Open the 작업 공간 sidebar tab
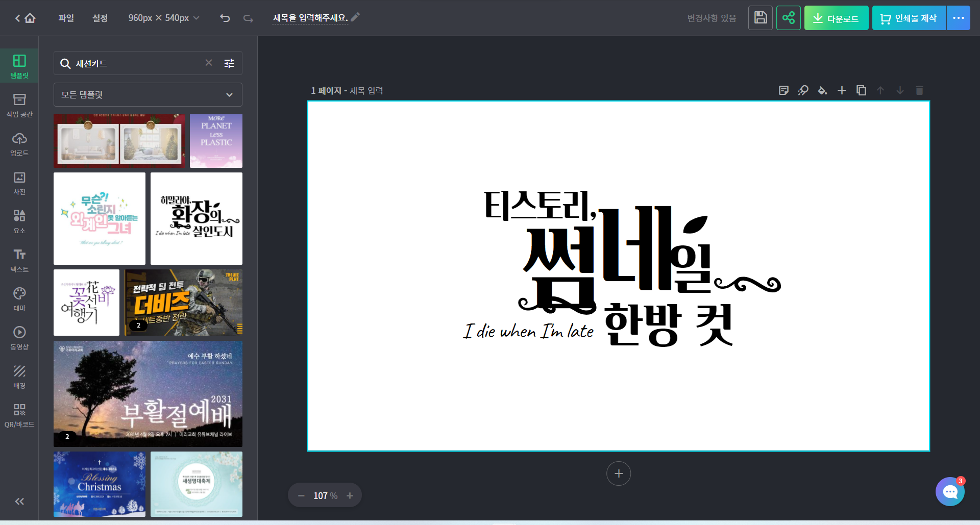 tap(19, 105)
